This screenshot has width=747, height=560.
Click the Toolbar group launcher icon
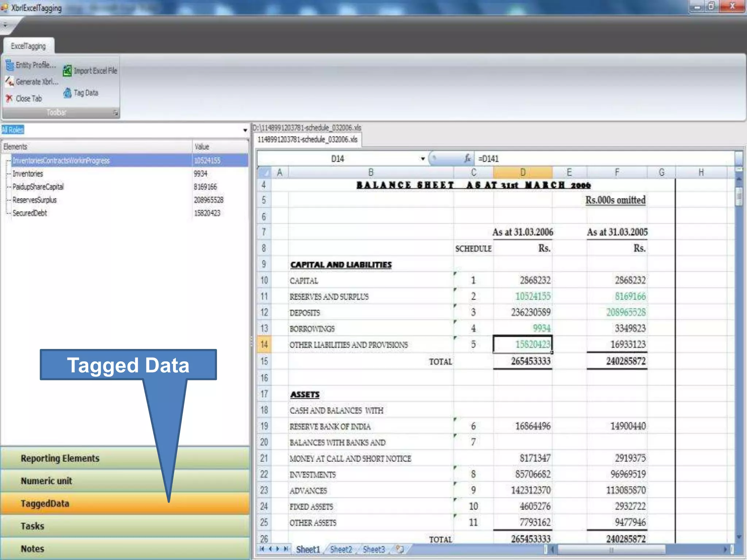point(116,113)
